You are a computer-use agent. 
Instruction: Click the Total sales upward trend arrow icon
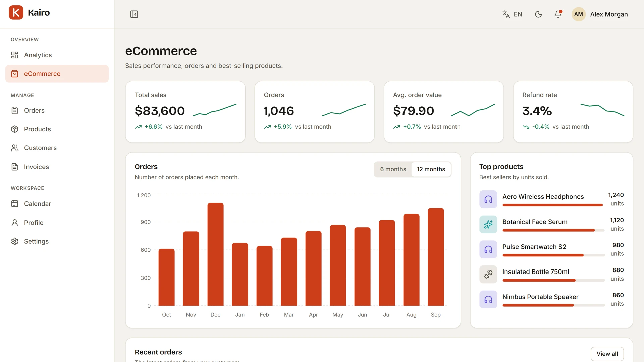pos(138,127)
